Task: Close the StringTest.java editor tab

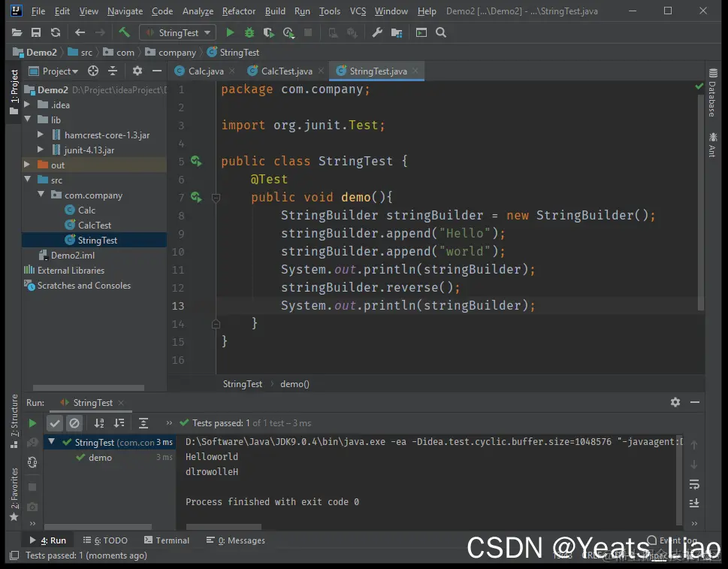Action: pos(415,71)
